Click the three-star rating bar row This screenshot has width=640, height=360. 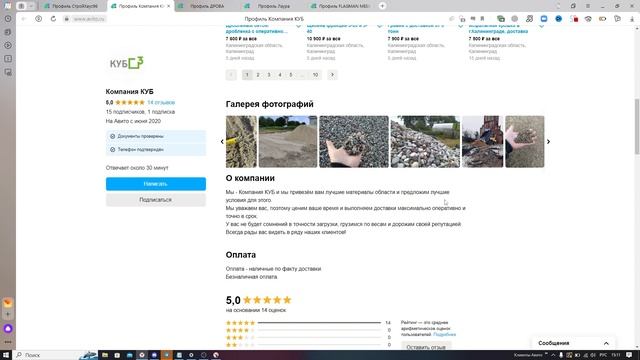point(308,338)
